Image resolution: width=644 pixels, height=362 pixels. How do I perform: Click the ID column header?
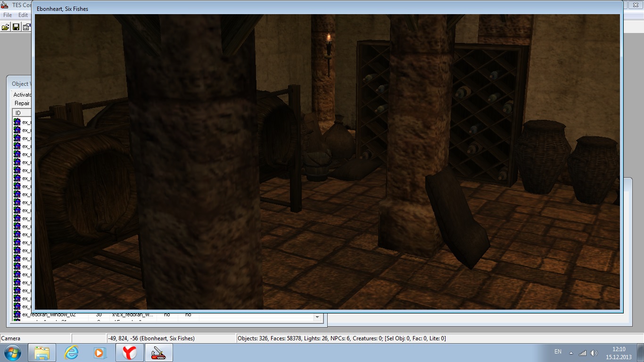click(x=22, y=113)
